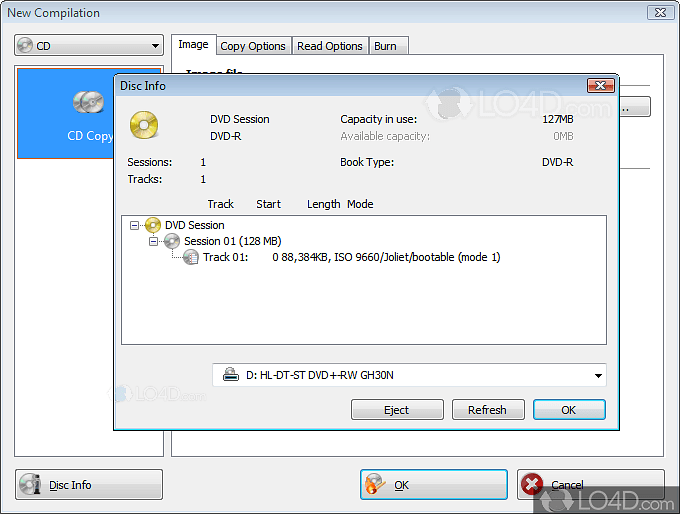Click the burning disc icon on OK button

[375, 484]
